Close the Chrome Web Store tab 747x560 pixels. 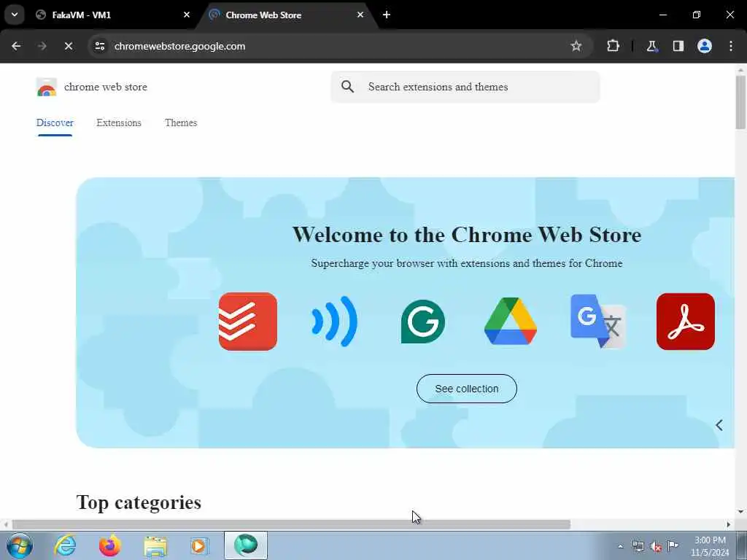pyautogui.click(x=360, y=15)
